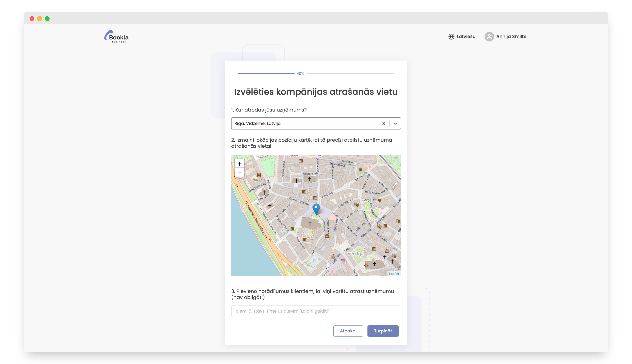Screen dimensions: 632x364
Task: Expand the location dropdown chevron
Action: (395, 123)
